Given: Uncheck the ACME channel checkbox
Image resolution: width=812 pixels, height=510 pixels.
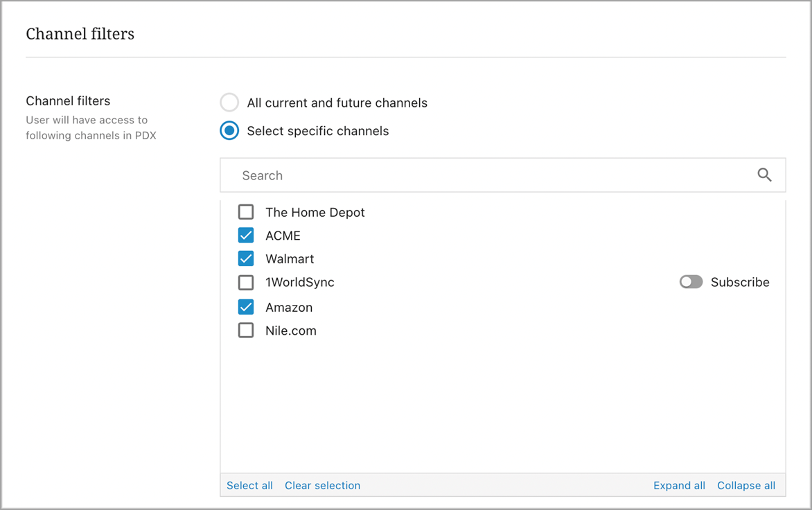Looking at the screenshot, I should pyautogui.click(x=246, y=236).
